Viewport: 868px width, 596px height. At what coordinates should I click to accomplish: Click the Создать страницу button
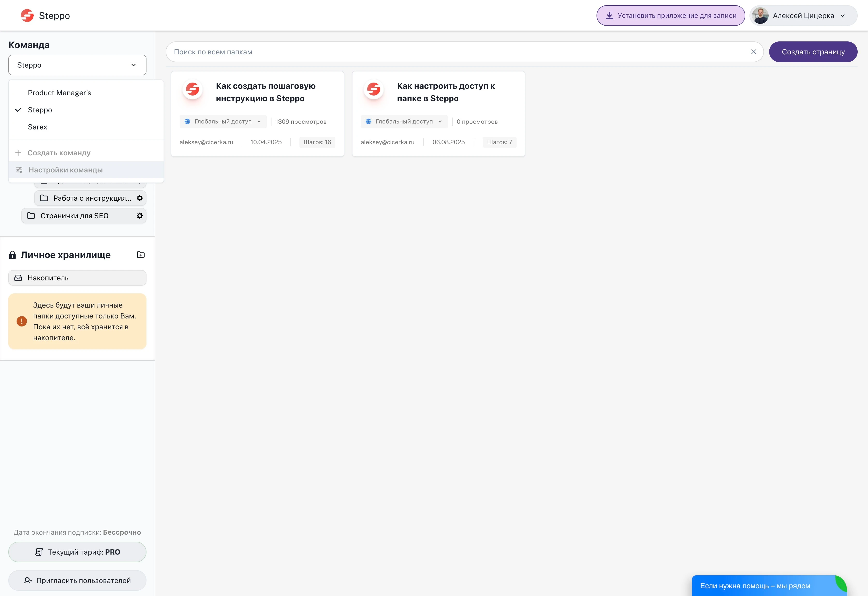[813, 52]
